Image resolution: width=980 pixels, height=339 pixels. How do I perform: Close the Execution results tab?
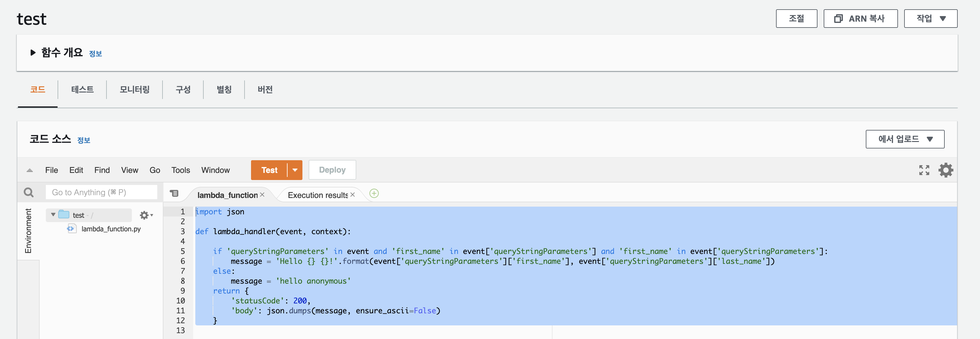click(x=353, y=195)
